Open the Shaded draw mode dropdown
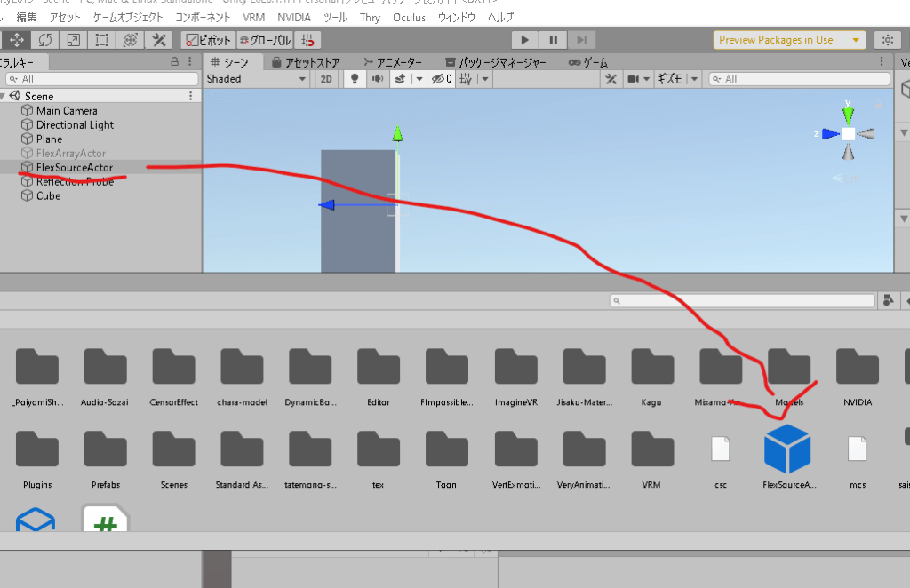 click(x=257, y=79)
